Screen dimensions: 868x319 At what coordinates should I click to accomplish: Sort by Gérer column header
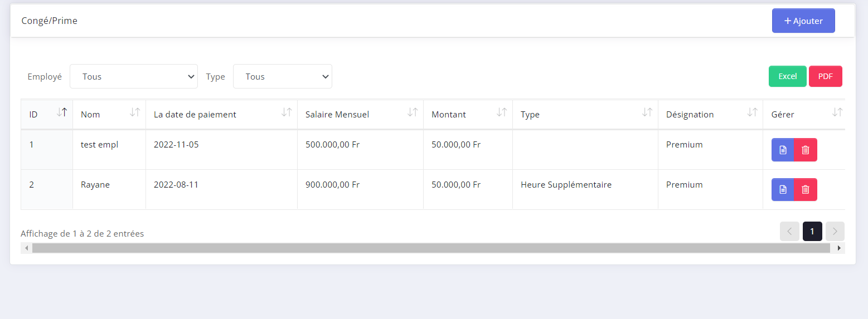pyautogui.click(x=837, y=112)
